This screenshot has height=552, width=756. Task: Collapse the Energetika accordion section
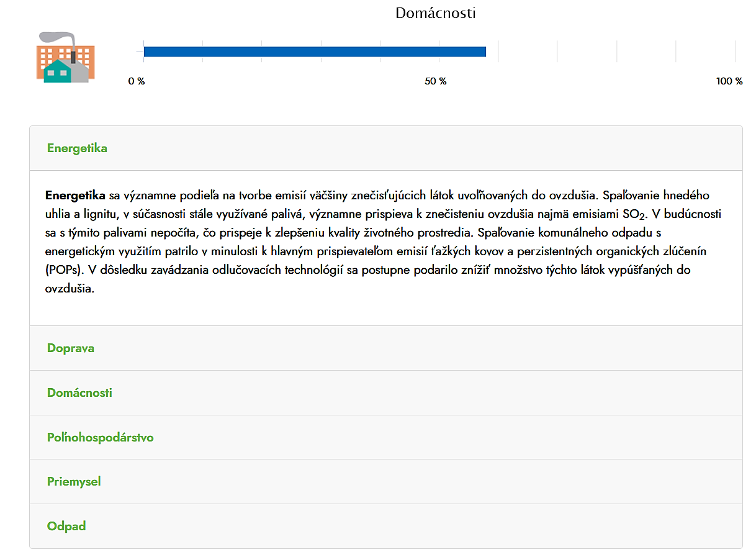[77, 148]
